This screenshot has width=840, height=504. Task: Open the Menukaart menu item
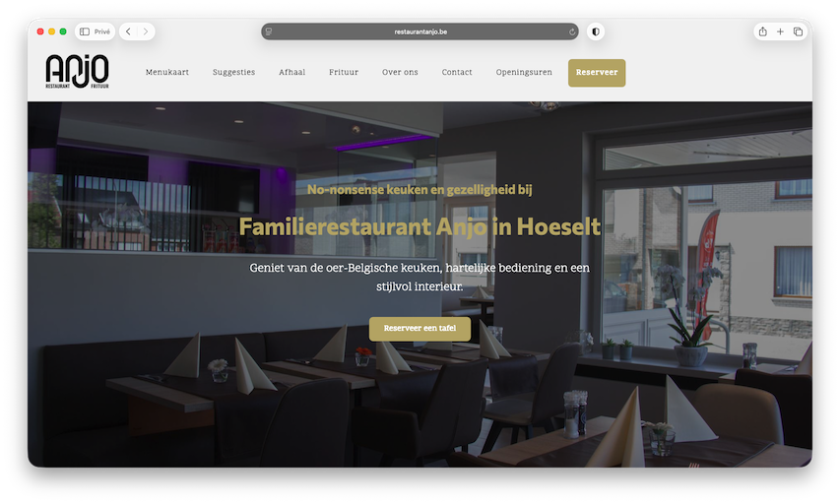click(167, 72)
